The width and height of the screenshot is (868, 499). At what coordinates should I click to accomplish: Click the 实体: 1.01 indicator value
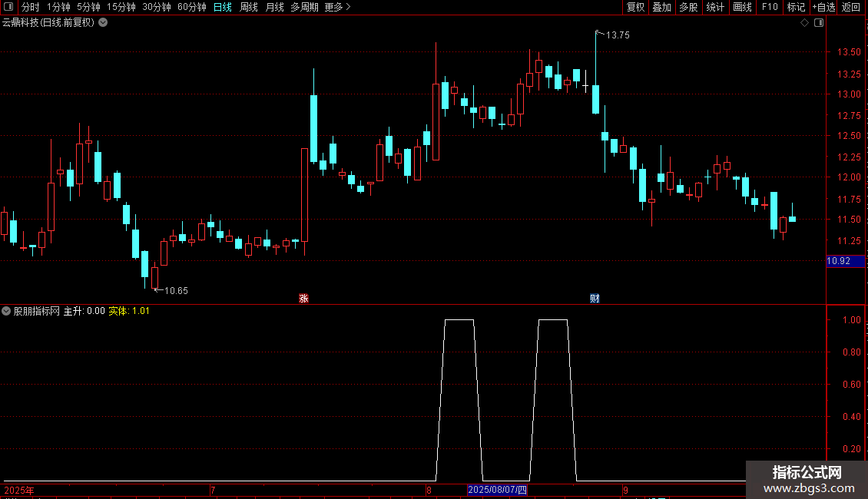[129, 311]
